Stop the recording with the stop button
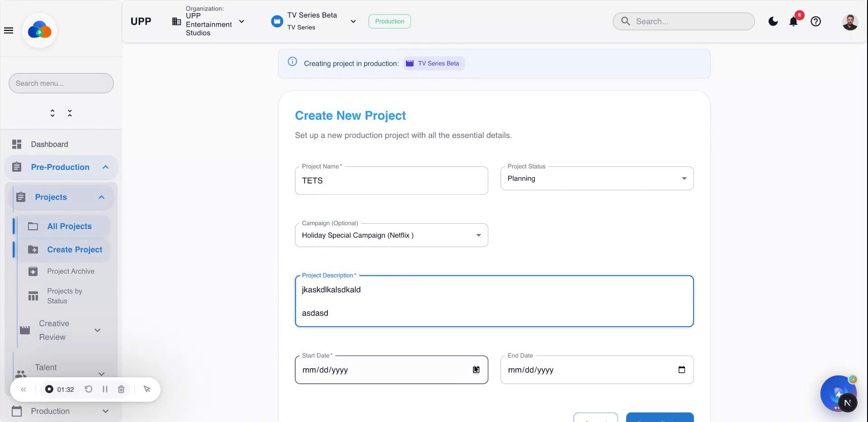Viewport: 868px width, 422px height. pos(49,389)
